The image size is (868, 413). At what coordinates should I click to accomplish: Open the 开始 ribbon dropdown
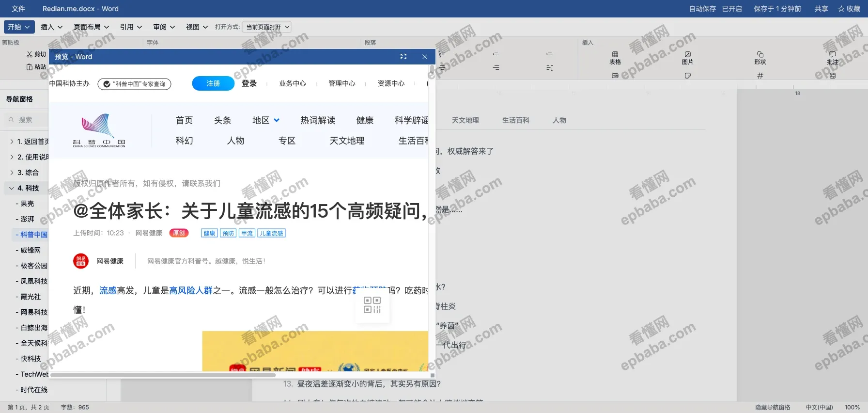pos(19,27)
